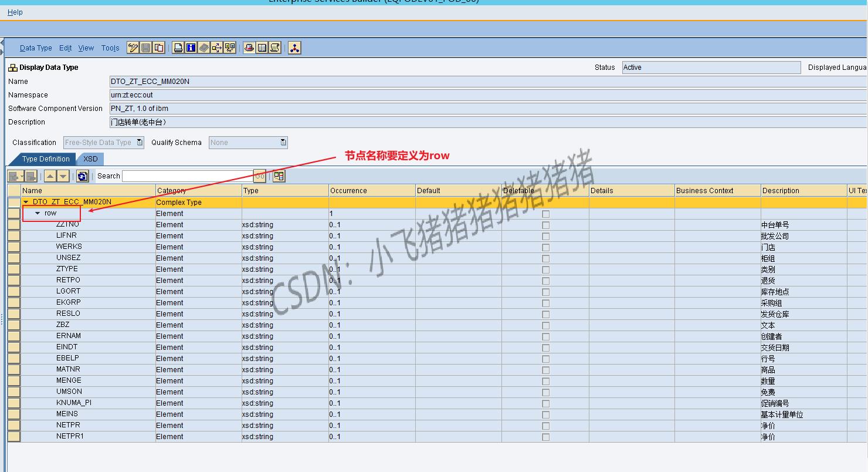
Task: Click the Business Context column header
Action: click(717, 191)
